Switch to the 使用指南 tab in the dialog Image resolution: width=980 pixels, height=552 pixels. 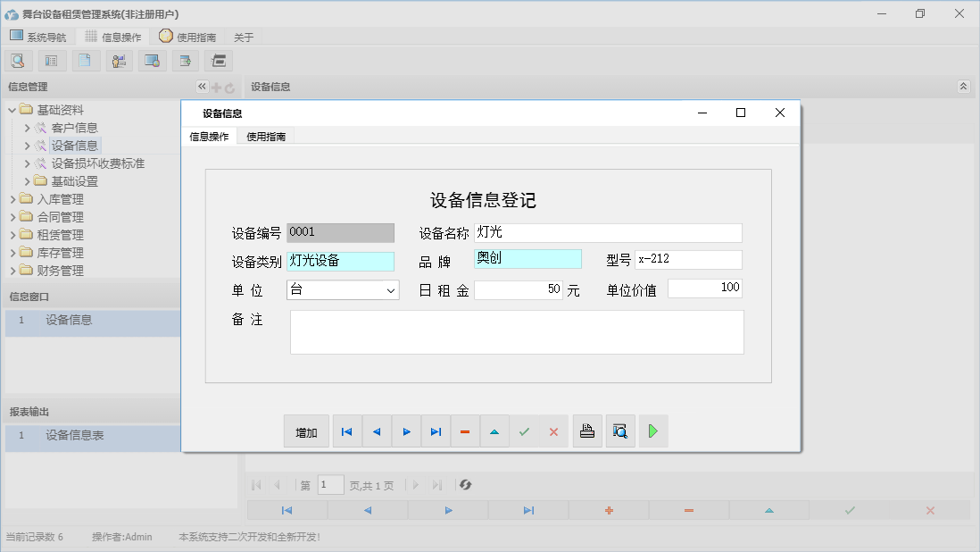click(x=265, y=137)
